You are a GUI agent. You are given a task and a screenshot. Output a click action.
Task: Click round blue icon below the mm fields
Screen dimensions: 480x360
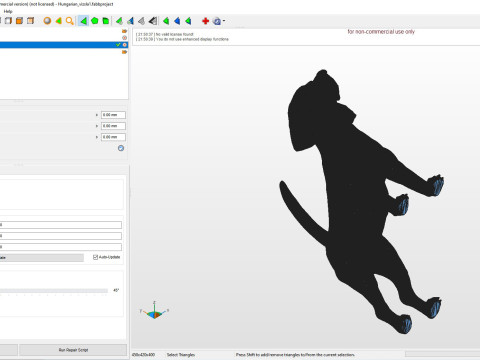[x=121, y=148]
